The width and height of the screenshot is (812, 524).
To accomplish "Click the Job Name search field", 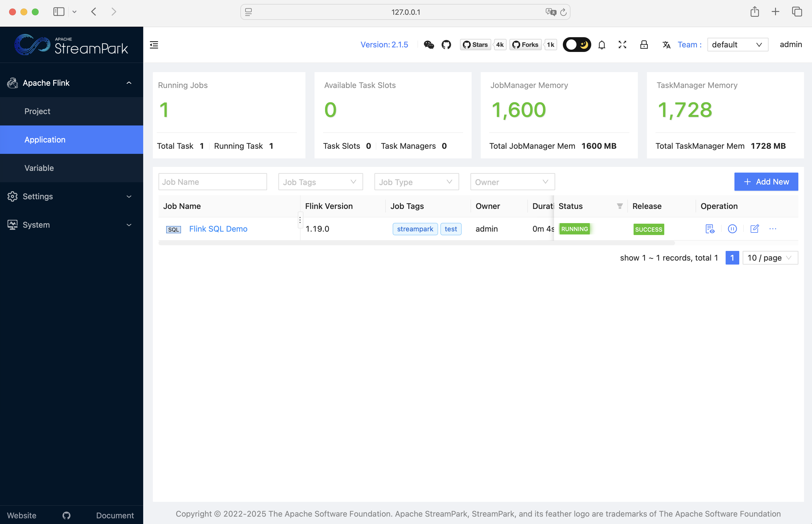I will coord(213,182).
